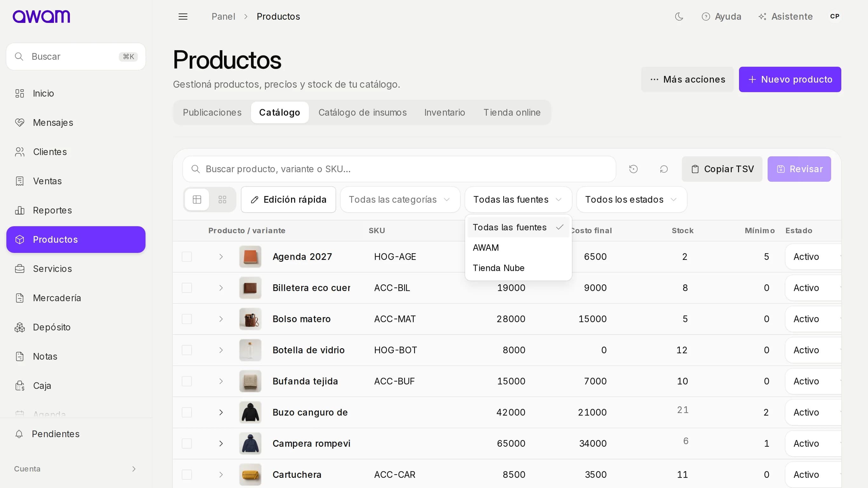Image resolution: width=868 pixels, height=488 pixels.
Task: Expand the Cuenta section in sidebar
Action: pyautogui.click(x=76, y=469)
